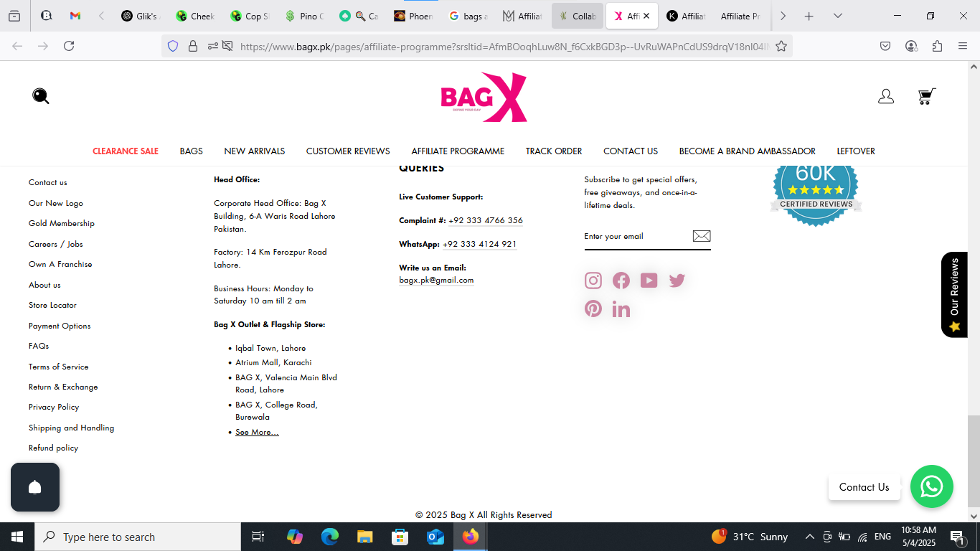Click the bell icon widget at page bottom-left

(x=35, y=487)
